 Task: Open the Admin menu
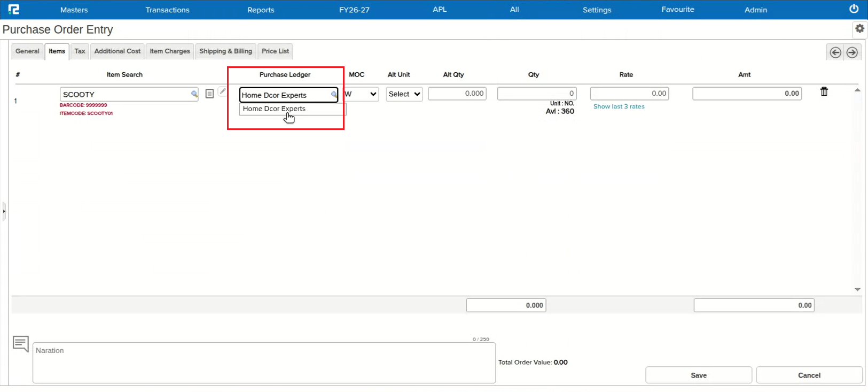(x=756, y=10)
